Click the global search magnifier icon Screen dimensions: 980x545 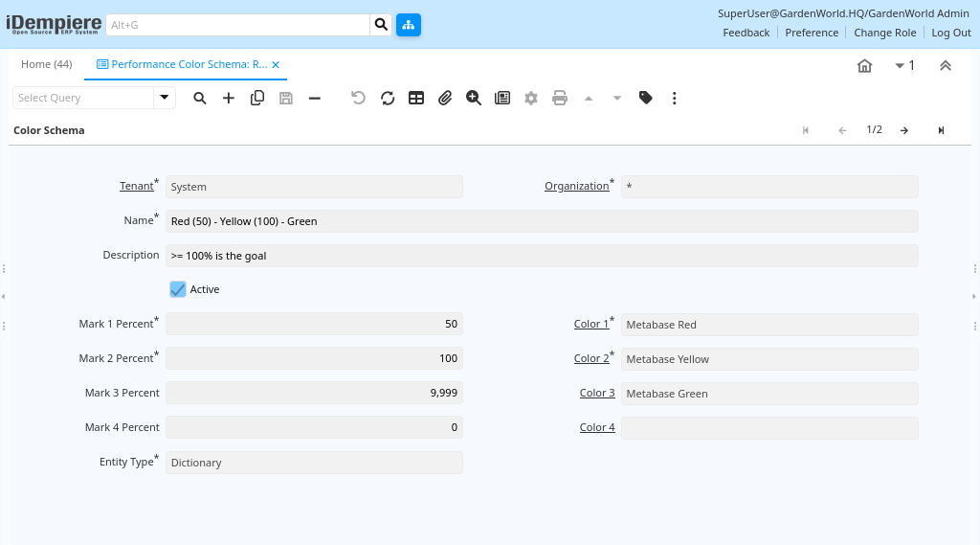tap(381, 25)
